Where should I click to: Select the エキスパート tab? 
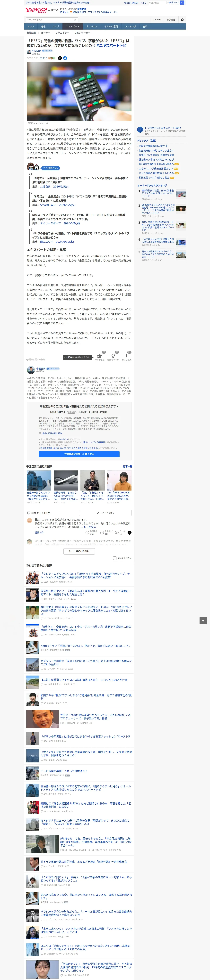pyautogui.click(x=72, y=27)
